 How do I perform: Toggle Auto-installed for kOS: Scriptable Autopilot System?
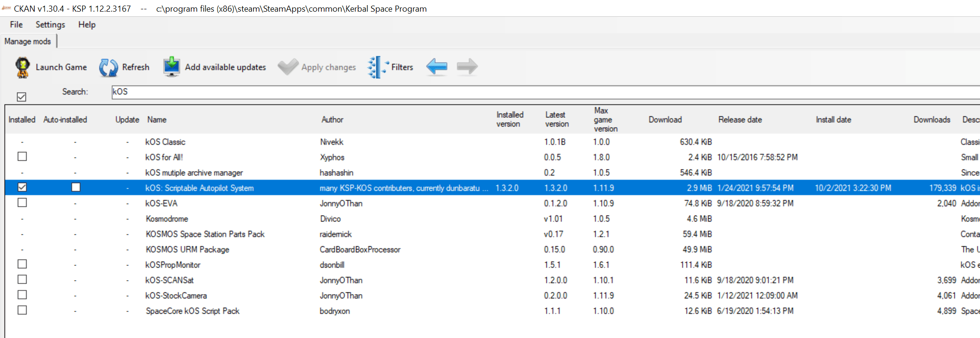76,187
